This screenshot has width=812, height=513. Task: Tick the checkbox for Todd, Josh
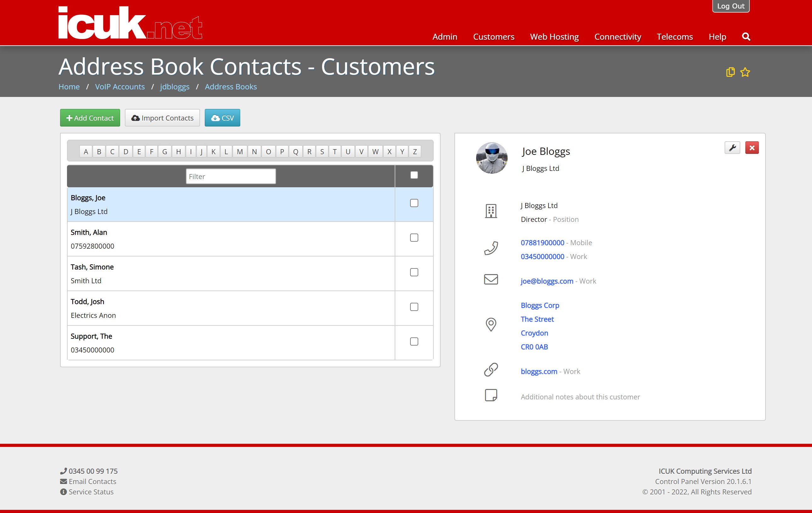click(x=414, y=307)
